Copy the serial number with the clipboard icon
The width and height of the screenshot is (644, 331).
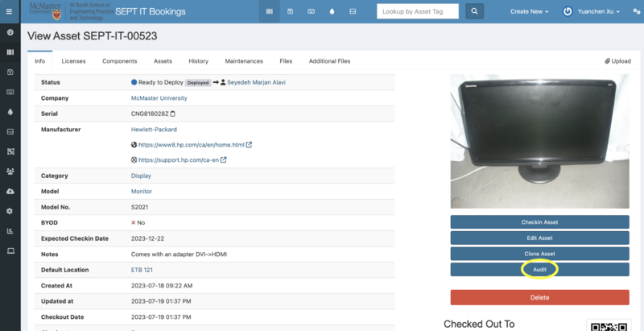pyautogui.click(x=173, y=114)
